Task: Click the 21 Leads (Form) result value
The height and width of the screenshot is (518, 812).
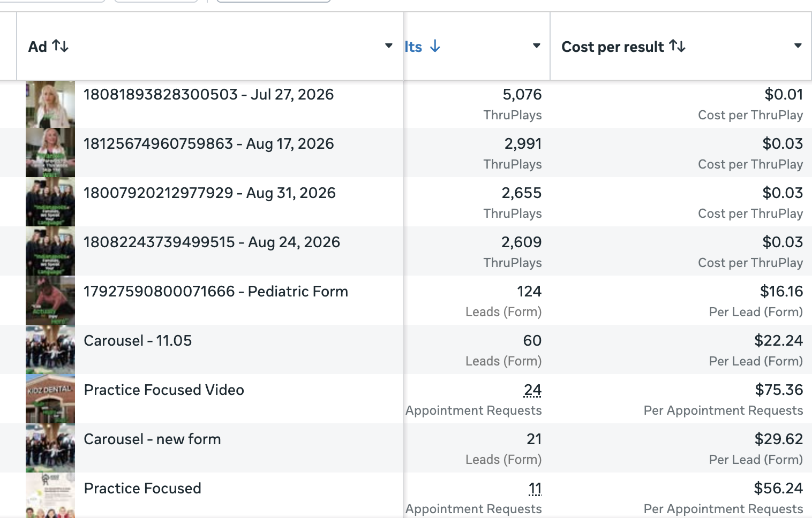Action: coord(534,439)
